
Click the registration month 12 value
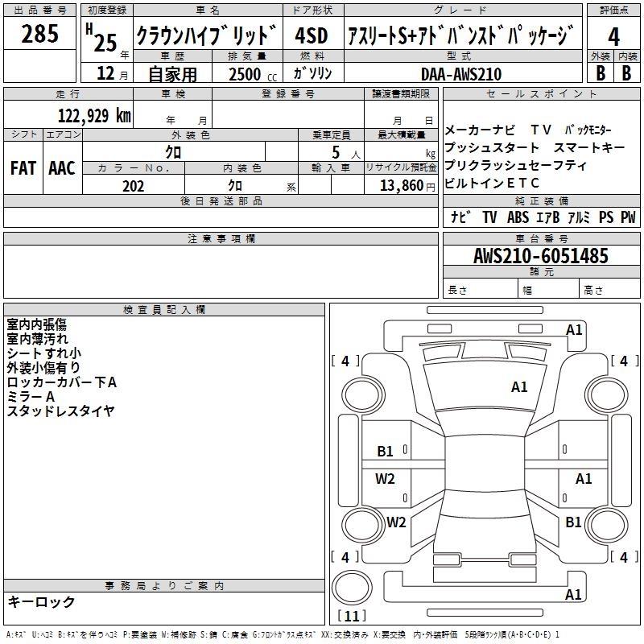pos(105,73)
